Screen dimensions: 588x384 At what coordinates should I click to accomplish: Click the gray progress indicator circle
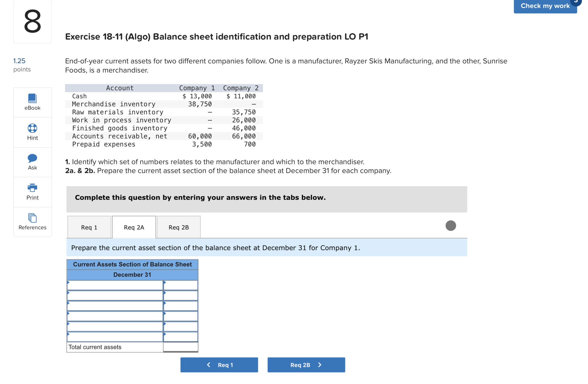point(451,226)
